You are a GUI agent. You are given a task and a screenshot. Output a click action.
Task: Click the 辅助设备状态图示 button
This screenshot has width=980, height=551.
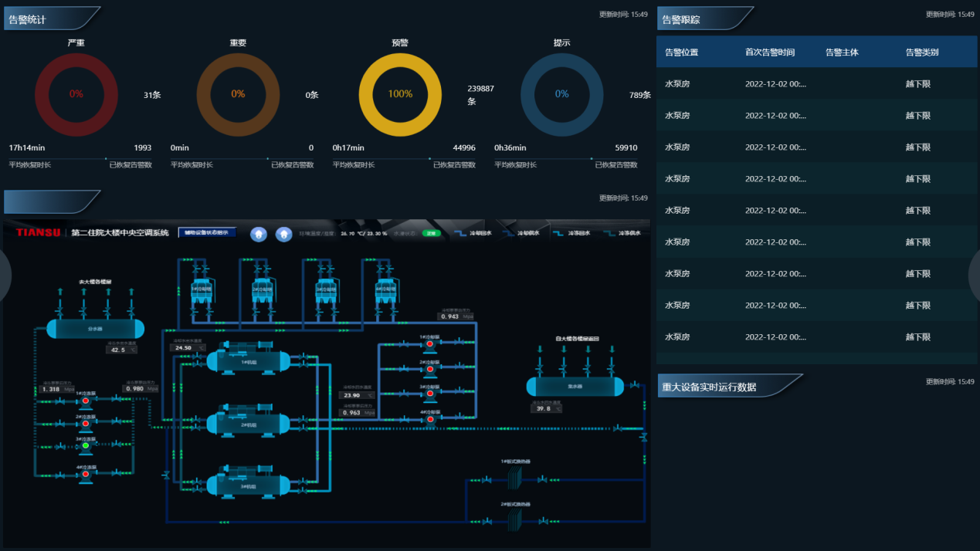coord(206,232)
